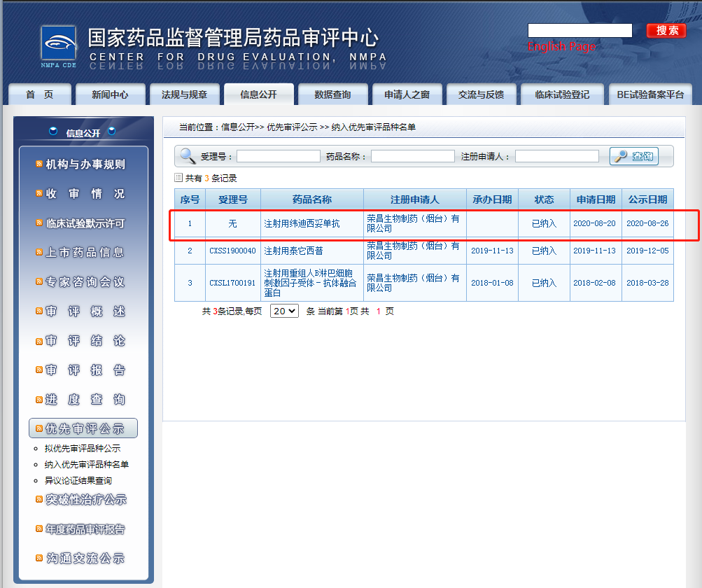The image size is (702, 588).
Task: Click the RSS icon next to 审评概述
Action: tap(39, 311)
